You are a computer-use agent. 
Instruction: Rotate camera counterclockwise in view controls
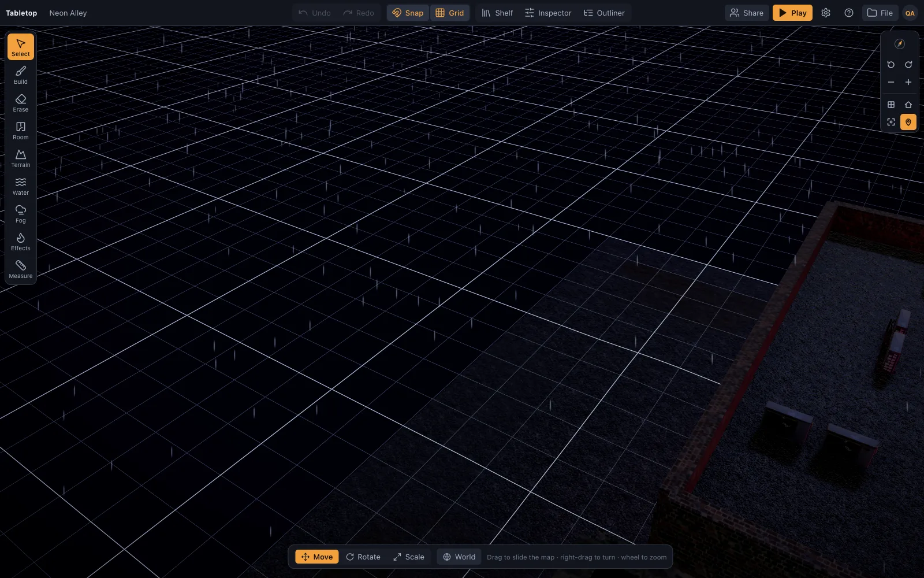tap(891, 65)
